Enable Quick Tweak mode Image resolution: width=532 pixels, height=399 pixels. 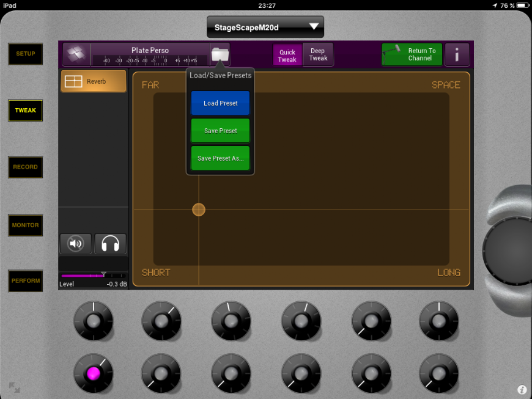pyautogui.click(x=287, y=55)
